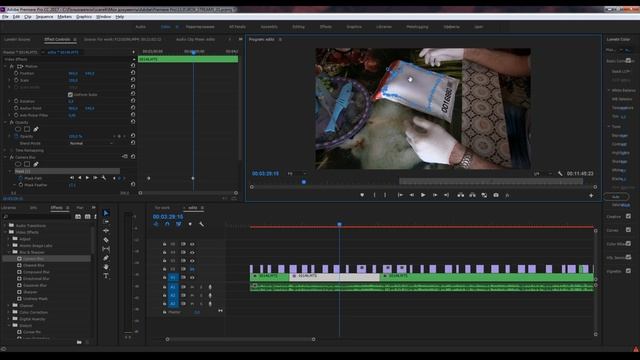This screenshot has height=360, width=640.
Task: Create rectangle mask under Opacity
Action: click(27, 129)
